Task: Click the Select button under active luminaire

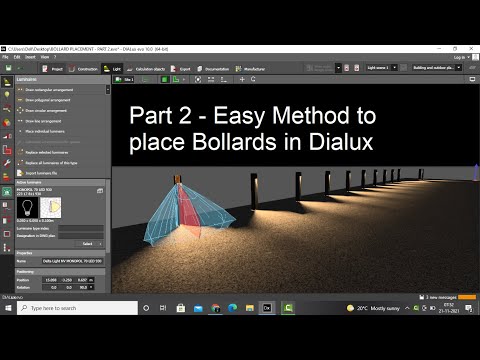Action: click(89, 244)
